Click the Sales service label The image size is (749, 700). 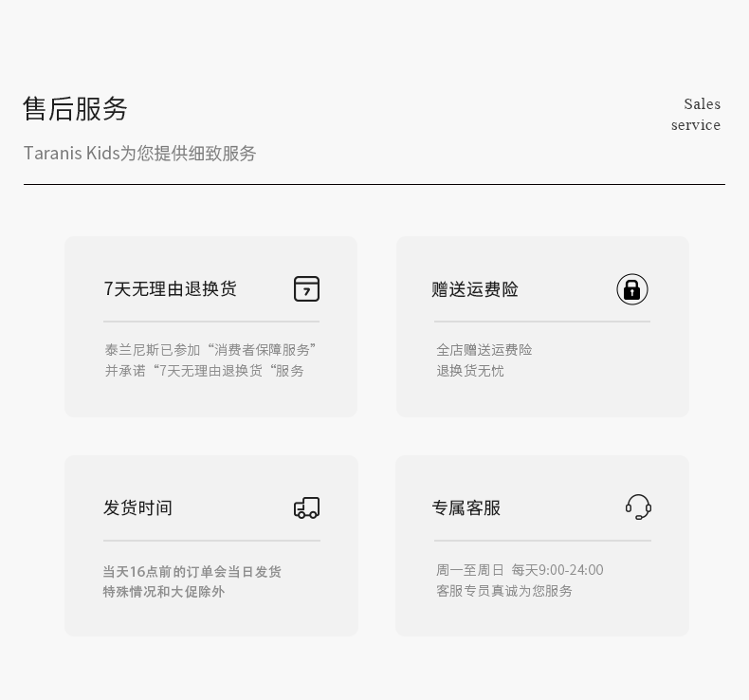click(x=696, y=114)
